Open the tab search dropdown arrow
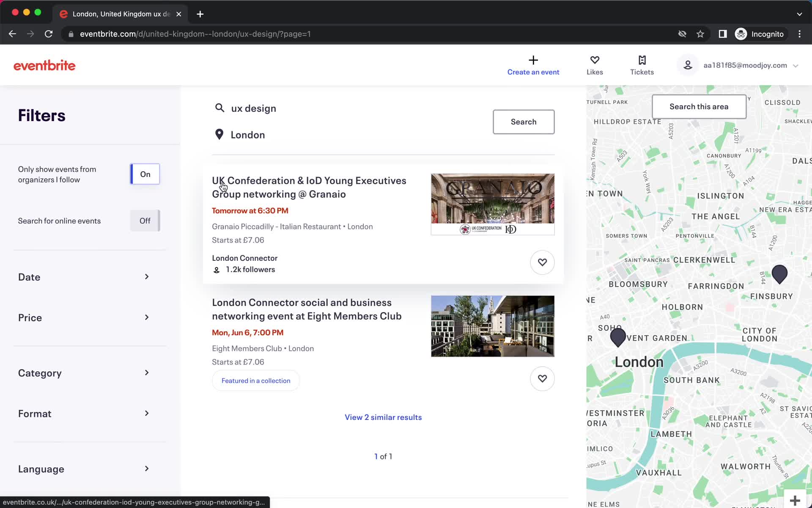The image size is (812, 508). coord(799,14)
